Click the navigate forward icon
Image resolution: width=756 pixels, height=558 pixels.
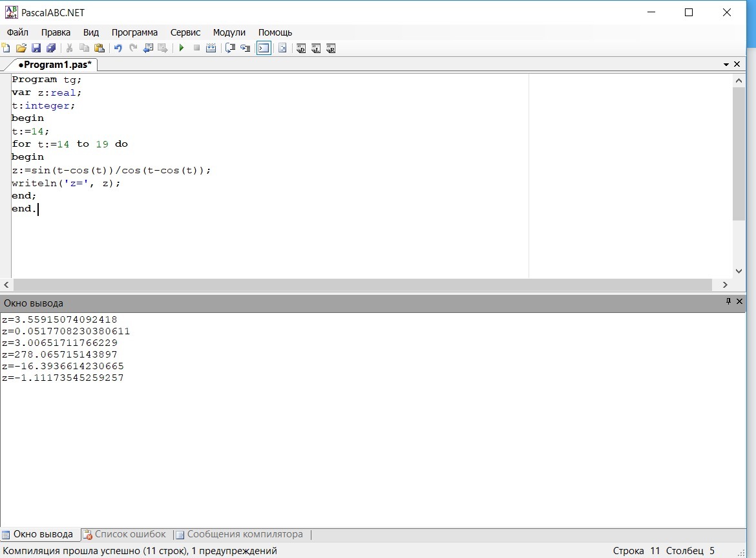tap(163, 48)
